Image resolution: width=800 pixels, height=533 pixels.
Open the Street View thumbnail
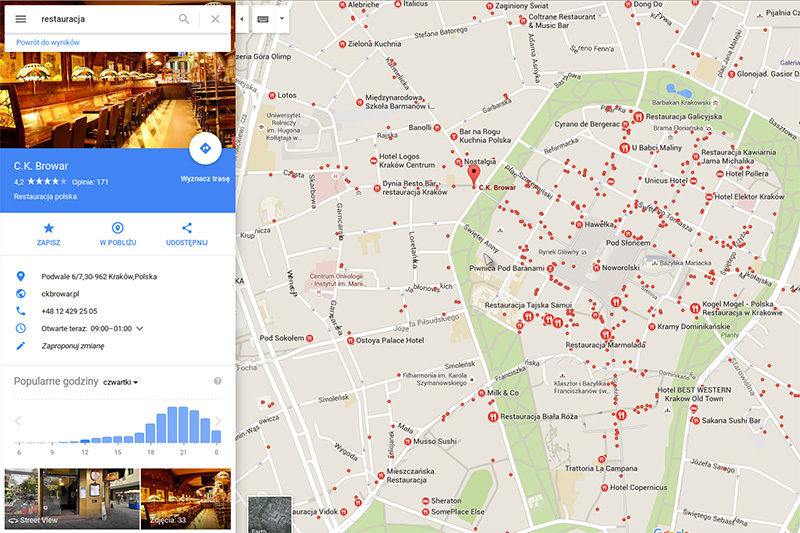point(72,498)
